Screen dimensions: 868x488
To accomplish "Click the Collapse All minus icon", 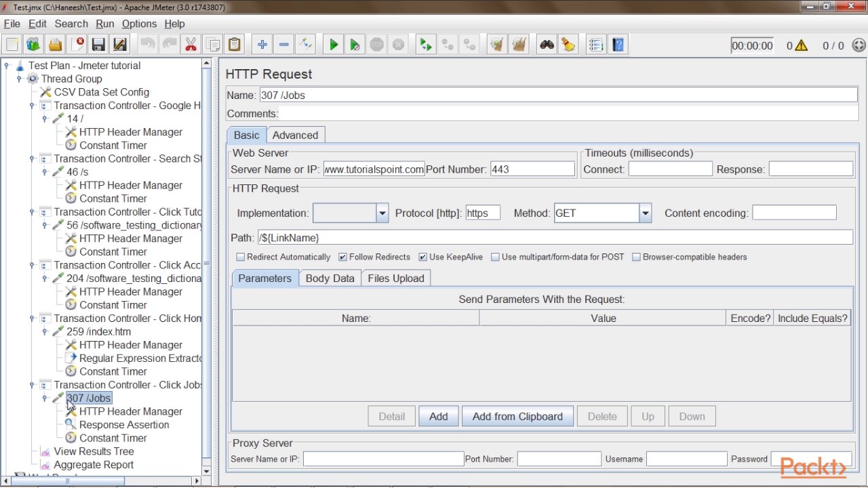I will (x=283, y=45).
